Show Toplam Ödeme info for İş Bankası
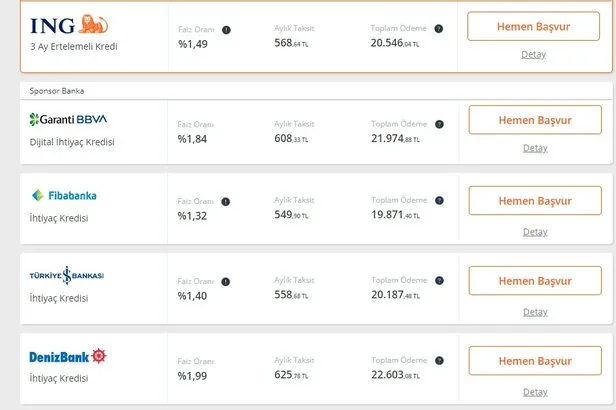Image resolution: width=616 pixels, height=410 pixels. (440, 281)
